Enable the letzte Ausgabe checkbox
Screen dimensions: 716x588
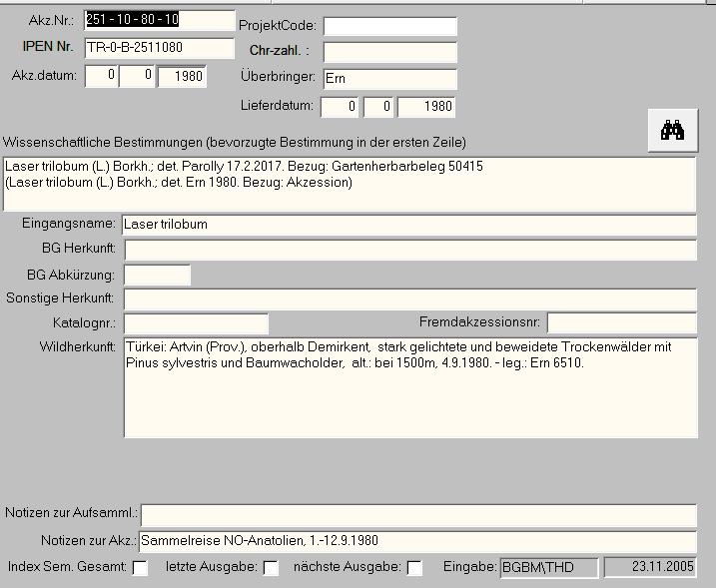coord(270,568)
